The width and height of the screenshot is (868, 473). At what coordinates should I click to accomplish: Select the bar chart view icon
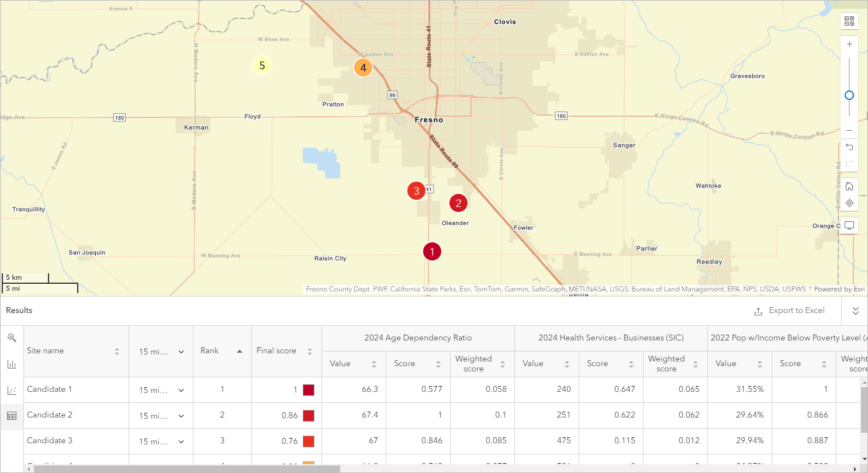point(12,364)
